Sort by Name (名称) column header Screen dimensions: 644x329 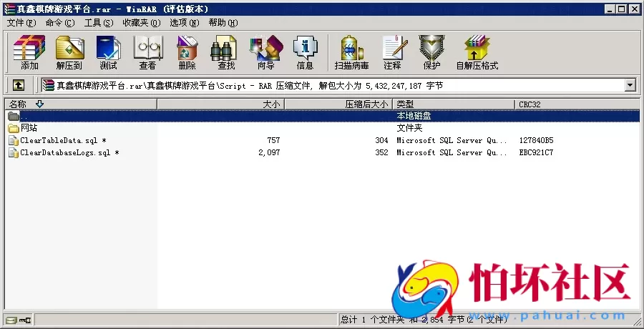pos(80,104)
